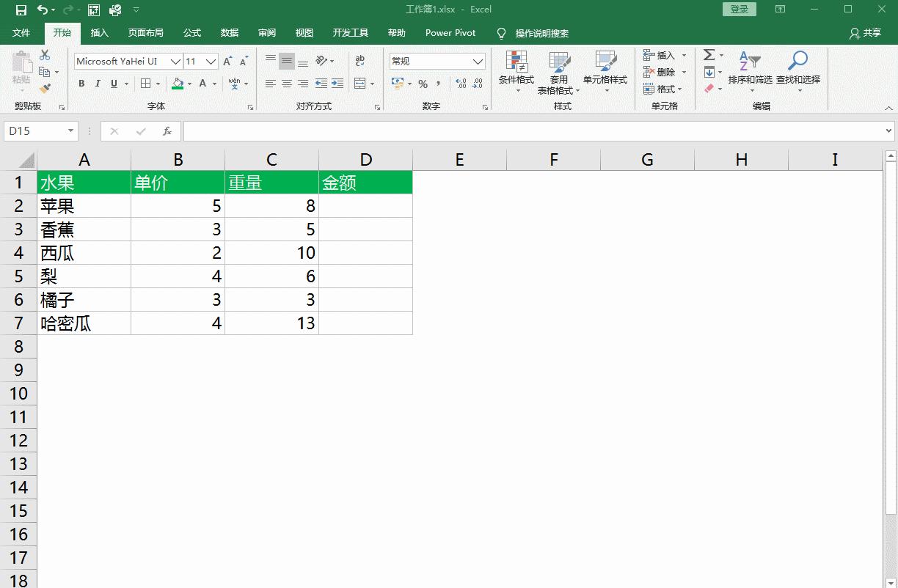The height and width of the screenshot is (588, 898).
Task: Click the 登录 sign-in button
Action: pos(738,9)
